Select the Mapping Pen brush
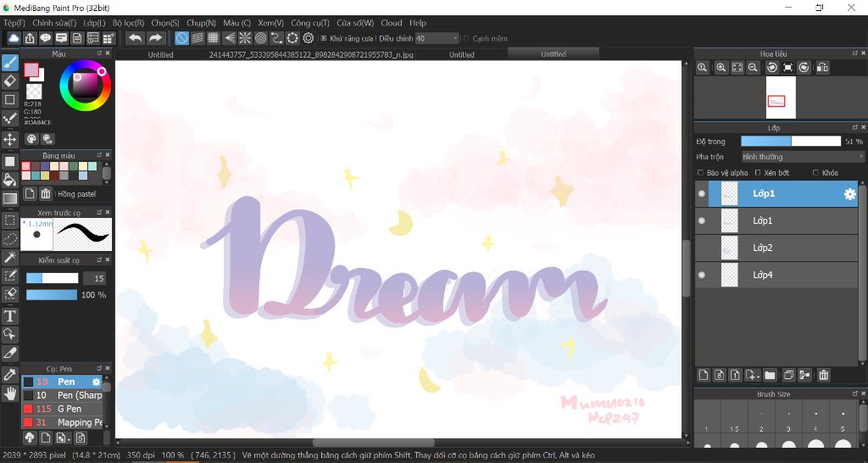Image resolution: width=868 pixels, height=463 pixels. [62, 422]
